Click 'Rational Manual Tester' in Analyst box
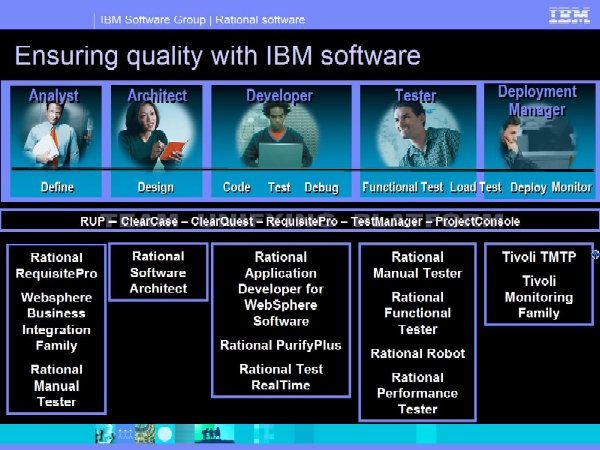 56,386
